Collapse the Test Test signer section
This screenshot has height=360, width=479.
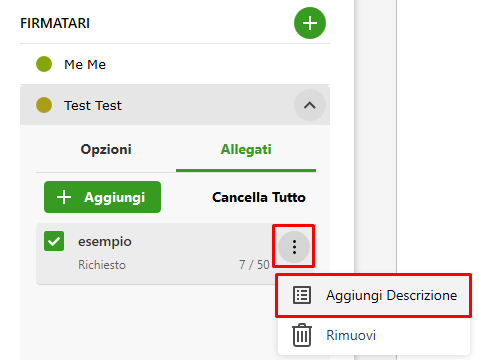(x=310, y=105)
